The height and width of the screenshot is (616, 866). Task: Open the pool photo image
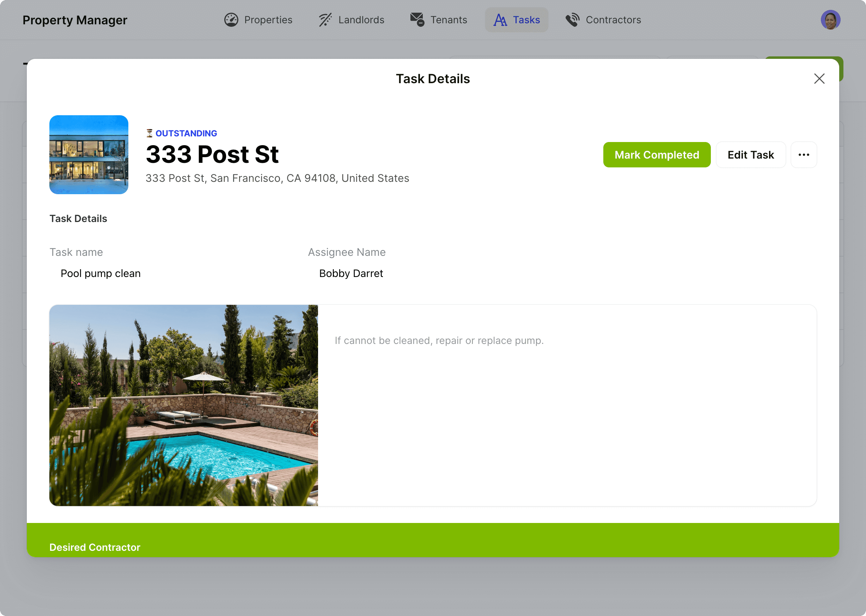point(184,405)
